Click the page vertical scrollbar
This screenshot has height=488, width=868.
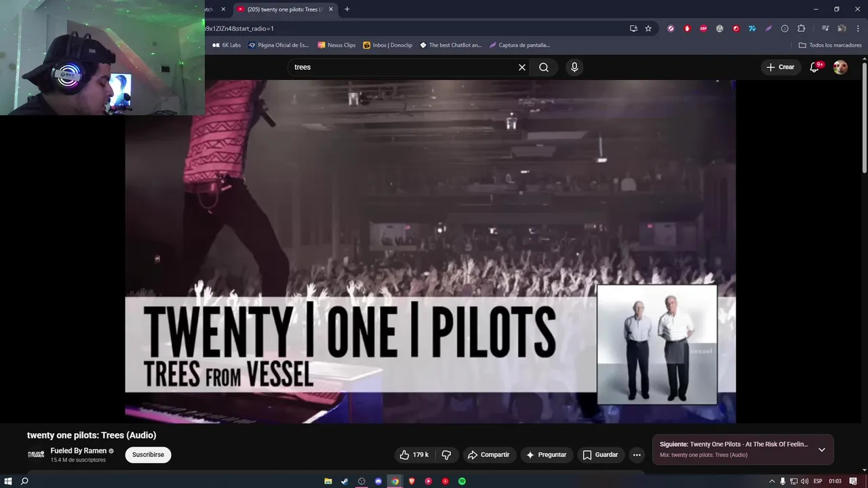click(864, 117)
